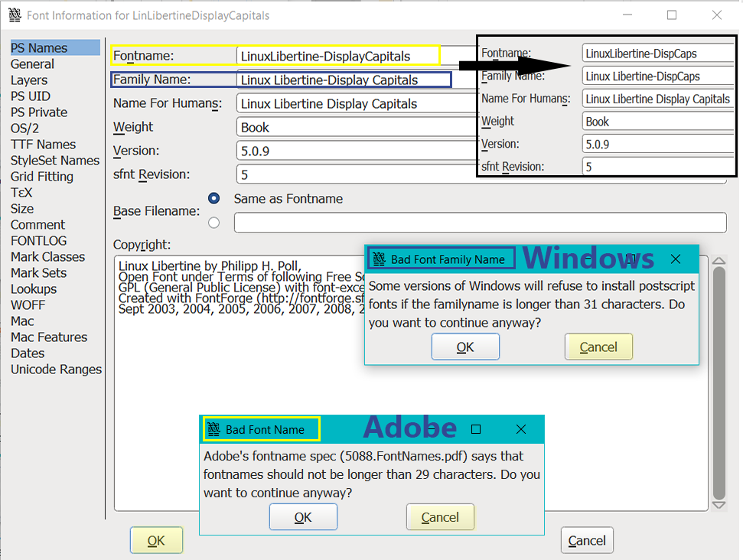This screenshot has width=743, height=560.
Task: Open the TTF Names section
Action: coord(43,145)
